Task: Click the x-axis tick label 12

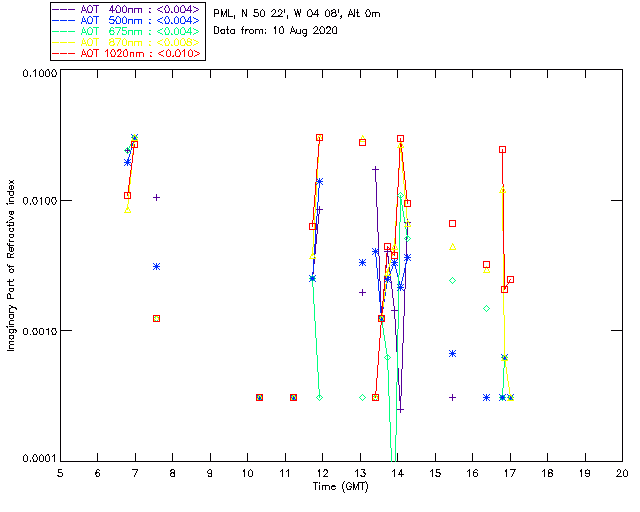Action: click(x=322, y=473)
